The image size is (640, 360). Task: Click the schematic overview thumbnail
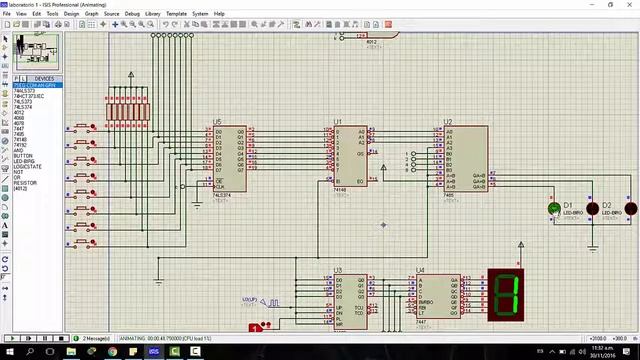(x=38, y=52)
